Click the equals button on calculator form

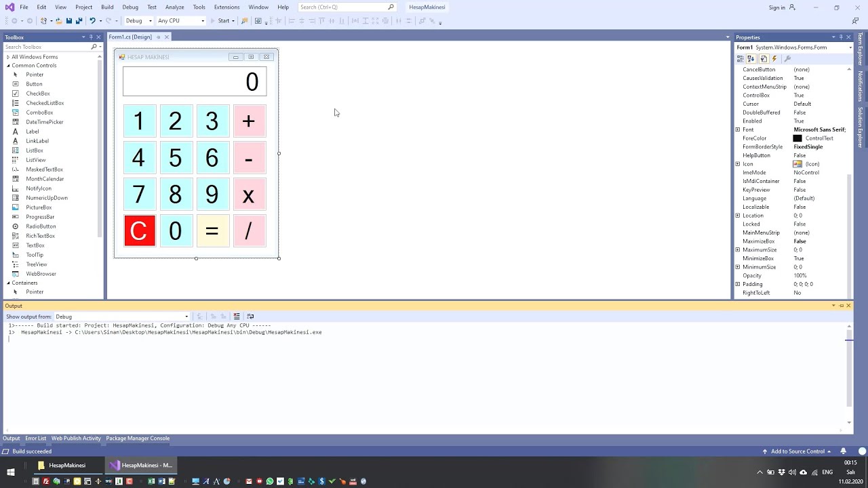(x=212, y=231)
